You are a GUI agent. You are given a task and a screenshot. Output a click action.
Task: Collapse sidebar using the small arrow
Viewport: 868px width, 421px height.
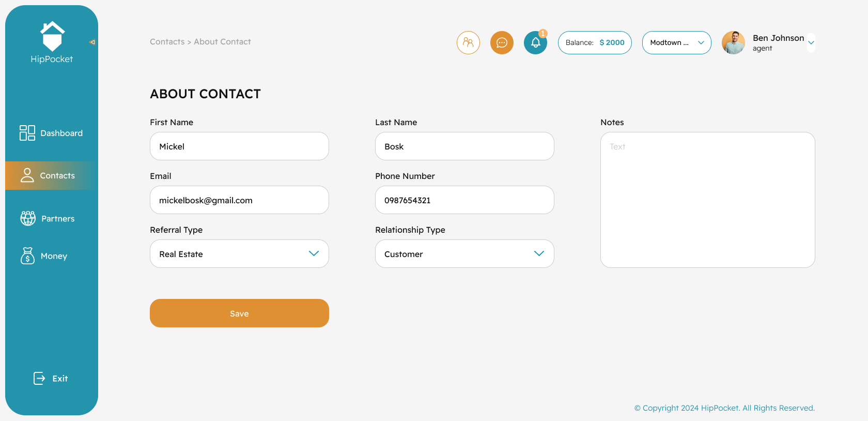[92, 42]
